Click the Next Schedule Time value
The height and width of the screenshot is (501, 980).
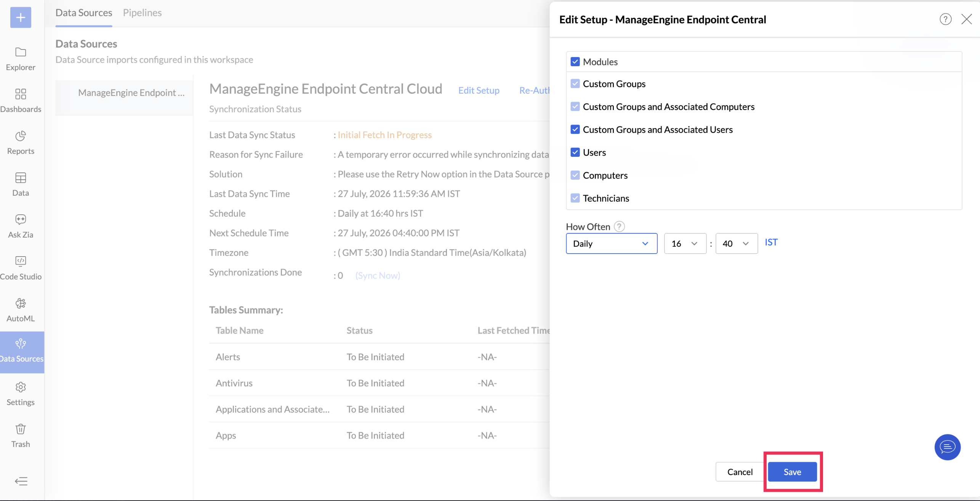click(399, 233)
